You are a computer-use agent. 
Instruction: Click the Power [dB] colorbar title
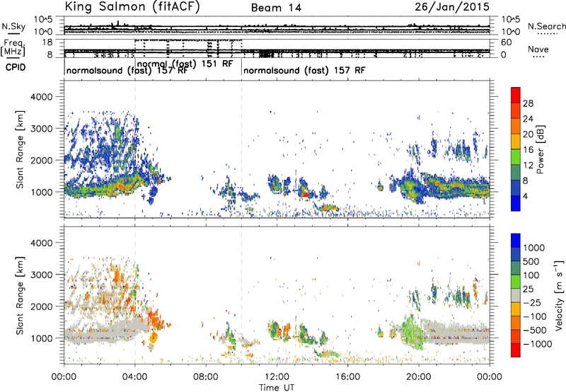coord(540,149)
